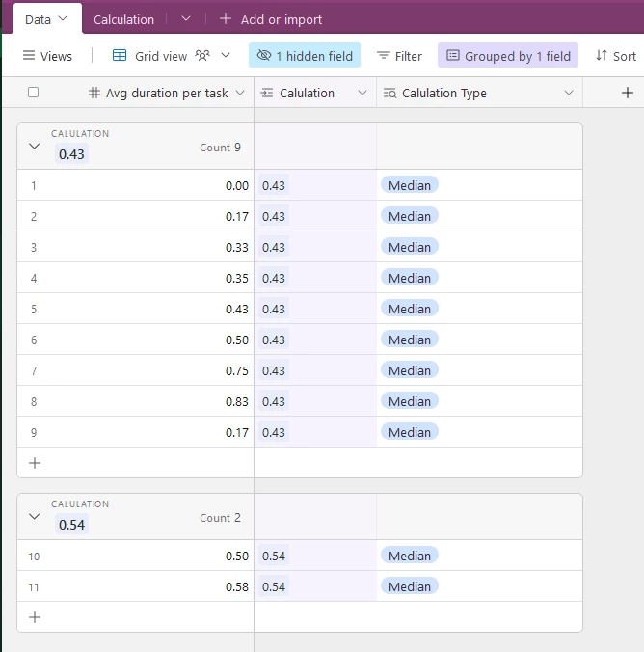The width and height of the screenshot is (644, 652).
Task: Collapse the 0.54 group
Action: click(x=35, y=516)
